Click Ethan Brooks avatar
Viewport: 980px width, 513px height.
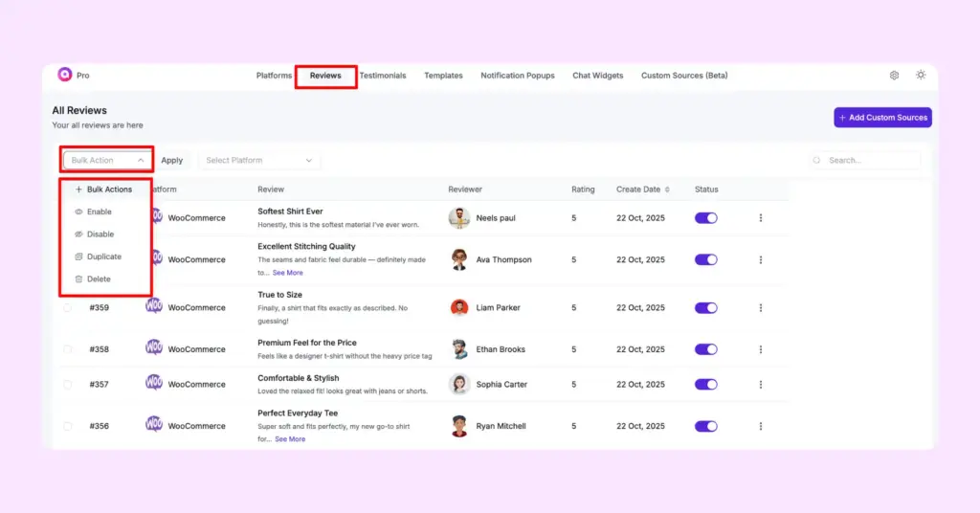pos(459,349)
